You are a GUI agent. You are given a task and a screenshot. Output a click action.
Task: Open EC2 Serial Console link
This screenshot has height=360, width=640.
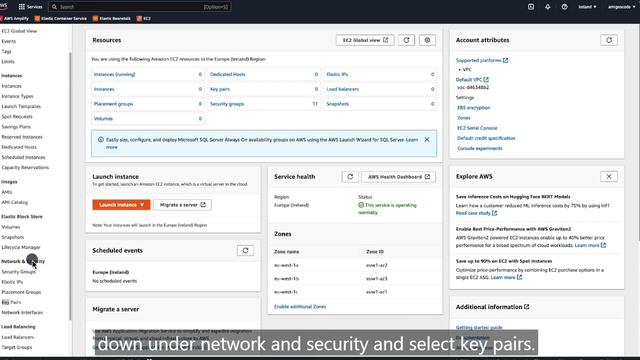click(x=477, y=128)
